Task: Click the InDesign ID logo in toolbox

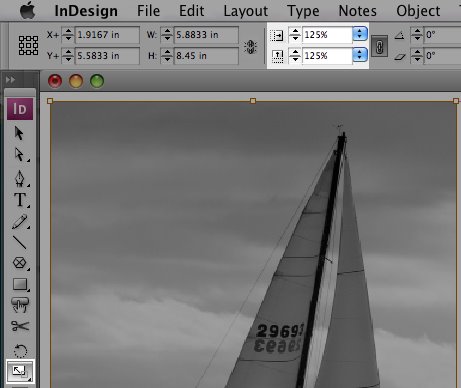Action: pyautogui.click(x=20, y=109)
